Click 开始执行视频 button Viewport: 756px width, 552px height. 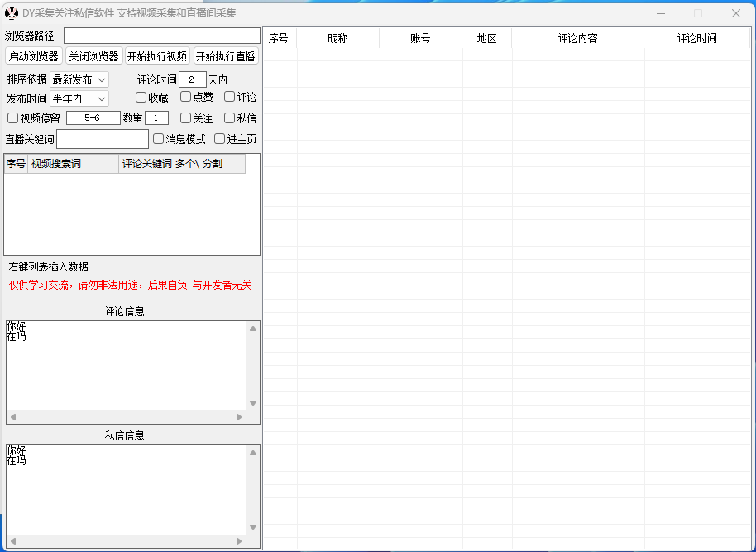157,56
